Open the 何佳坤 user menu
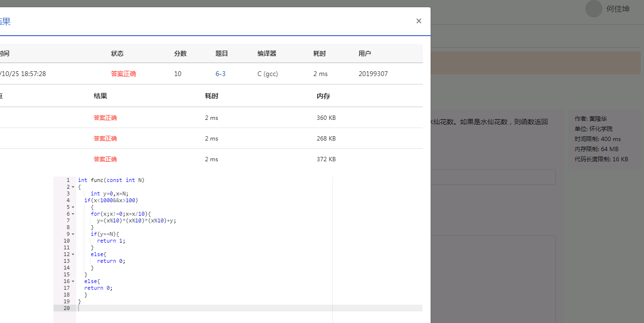This screenshot has width=644, height=323. point(618,9)
